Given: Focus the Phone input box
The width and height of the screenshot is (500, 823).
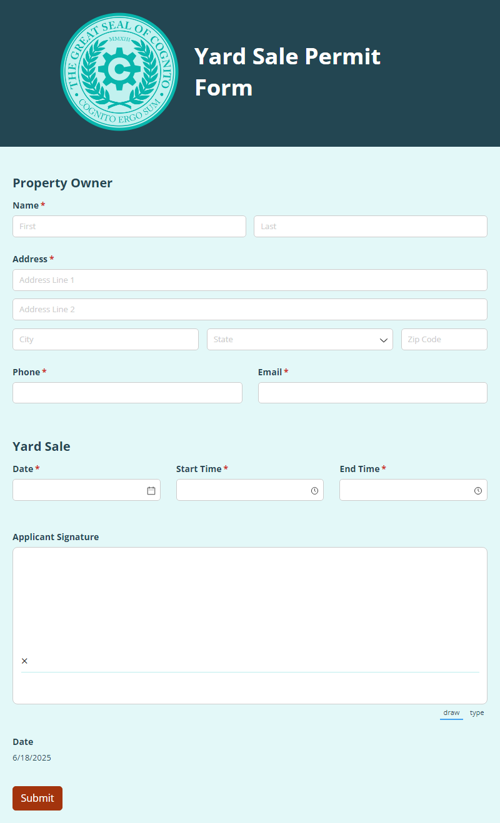Looking at the screenshot, I should (x=127, y=393).
